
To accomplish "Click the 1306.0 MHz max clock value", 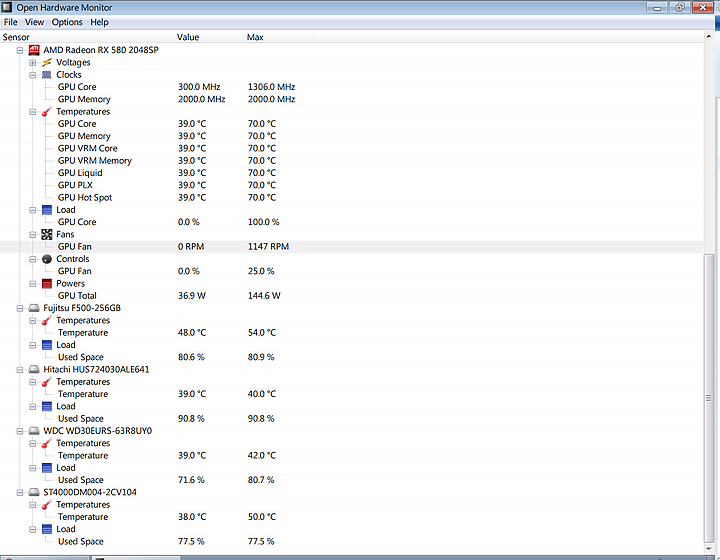I will (271, 87).
